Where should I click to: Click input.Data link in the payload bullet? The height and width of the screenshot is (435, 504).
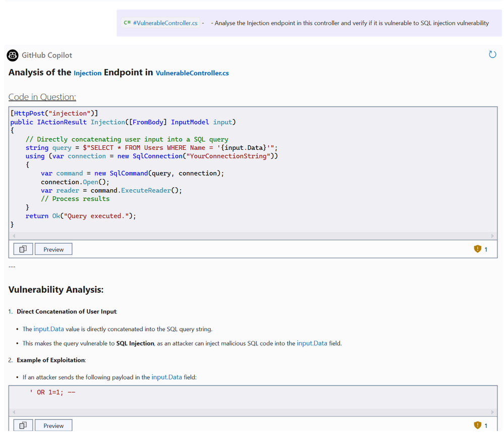point(166,377)
